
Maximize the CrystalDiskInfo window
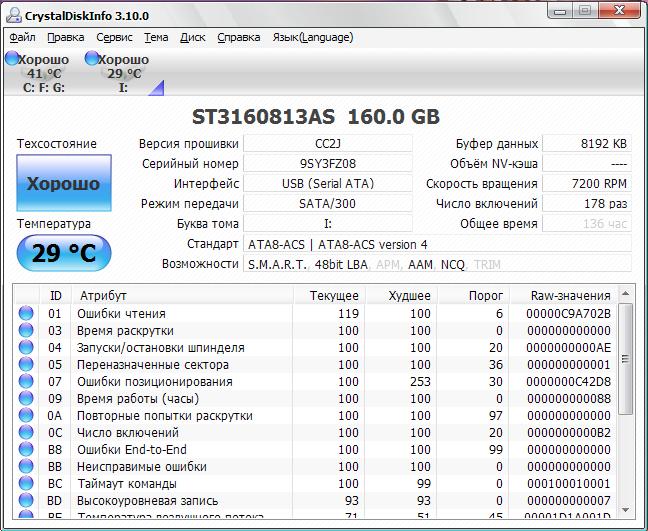coord(585,10)
